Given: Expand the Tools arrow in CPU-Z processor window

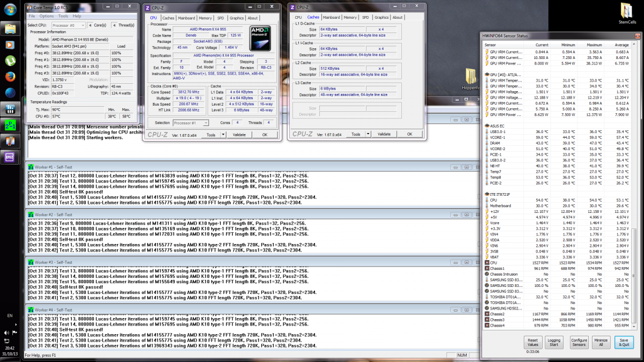Looking at the screenshot, I should tap(223, 135).
